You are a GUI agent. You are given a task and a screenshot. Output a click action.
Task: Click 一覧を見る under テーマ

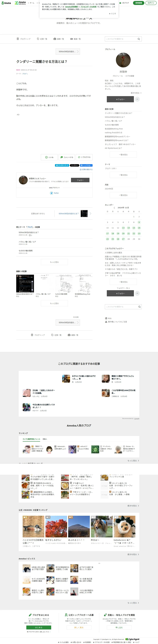(123, 175)
